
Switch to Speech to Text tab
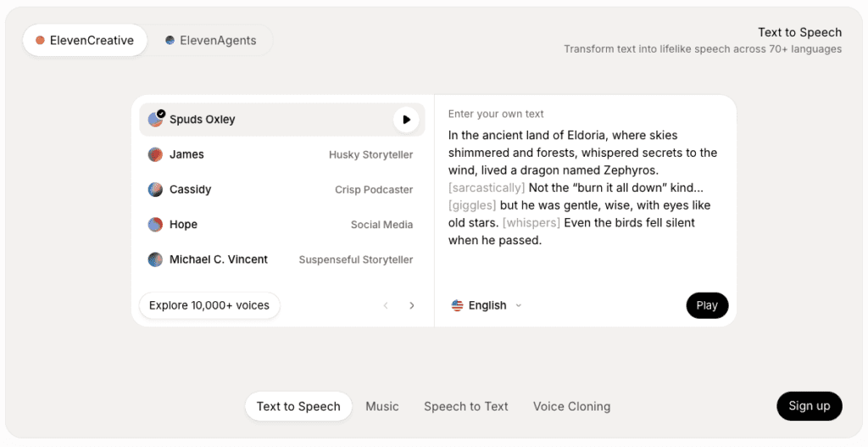pyautogui.click(x=465, y=406)
